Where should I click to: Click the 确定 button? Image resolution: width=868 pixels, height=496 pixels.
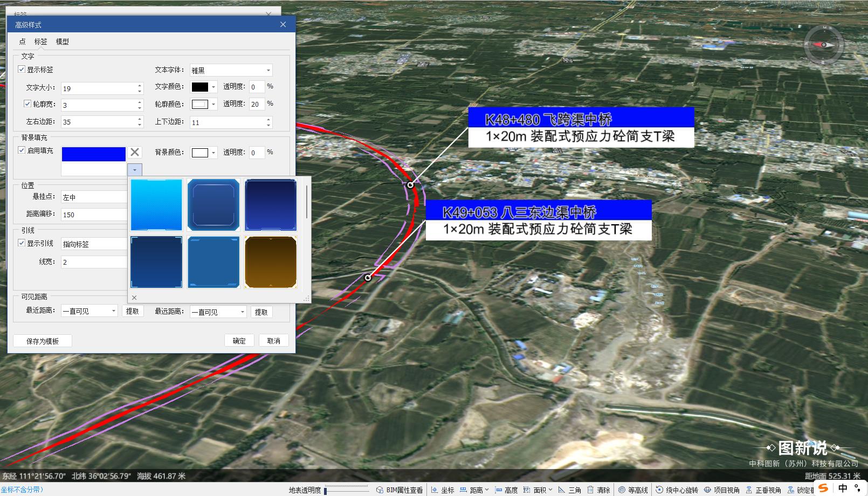click(239, 341)
